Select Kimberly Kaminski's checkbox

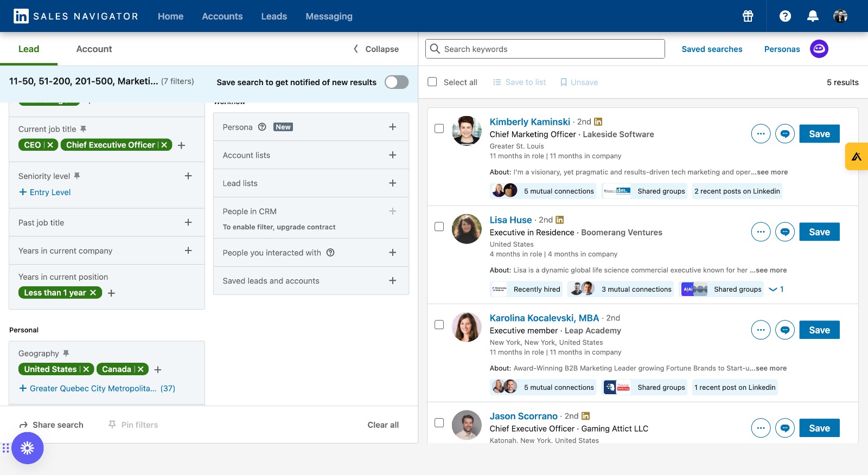439,129
